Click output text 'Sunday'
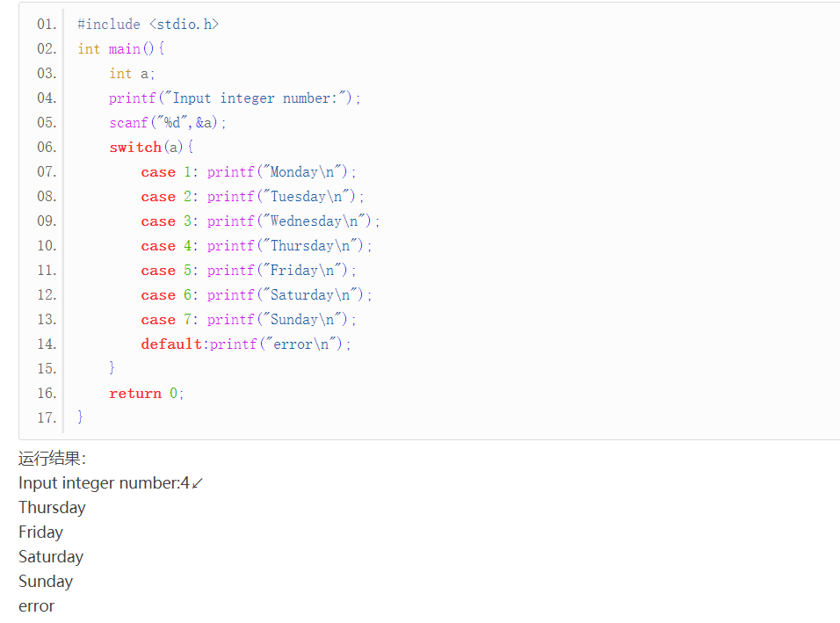 click(x=46, y=582)
